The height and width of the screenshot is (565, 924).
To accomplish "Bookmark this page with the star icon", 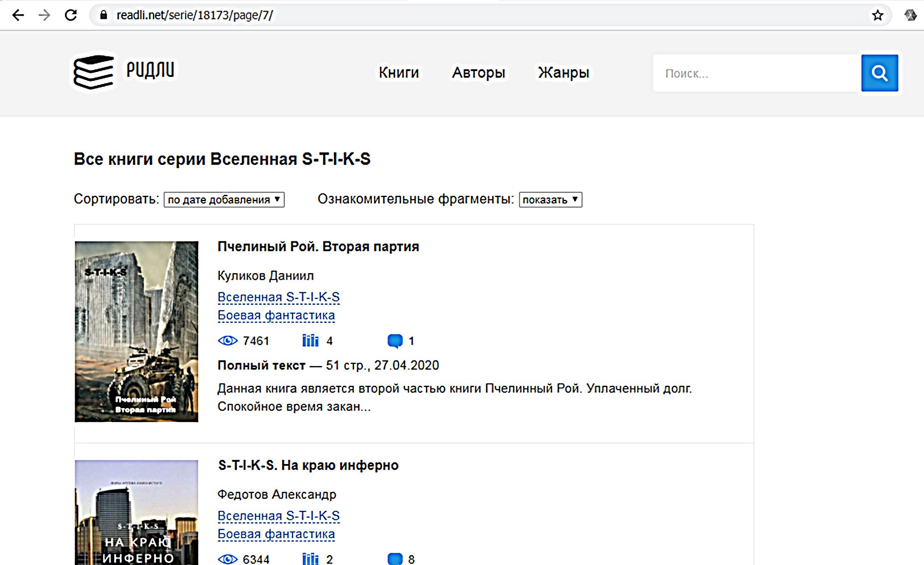I will pyautogui.click(x=878, y=15).
